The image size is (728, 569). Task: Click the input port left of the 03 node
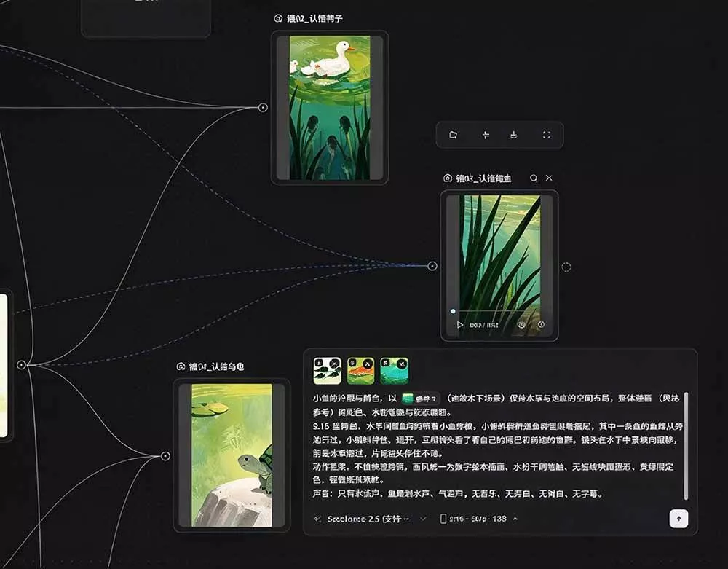(x=432, y=266)
